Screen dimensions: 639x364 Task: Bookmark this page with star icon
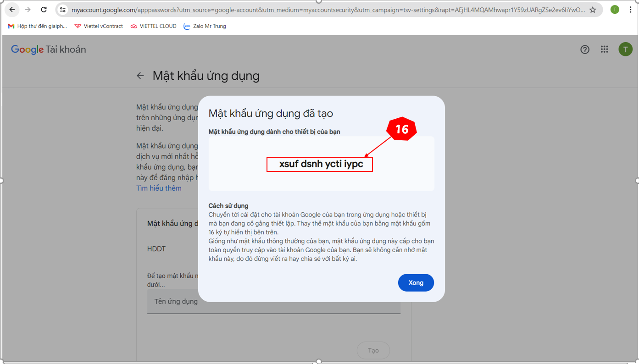(x=593, y=10)
